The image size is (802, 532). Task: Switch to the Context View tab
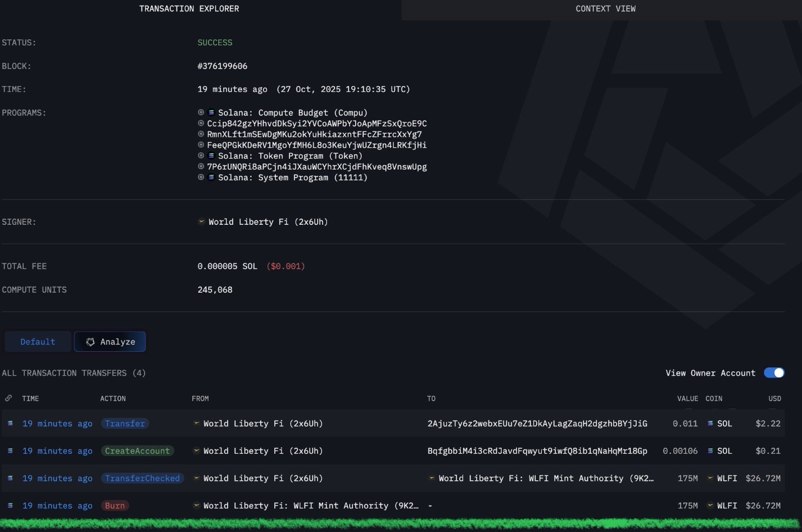pos(605,9)
